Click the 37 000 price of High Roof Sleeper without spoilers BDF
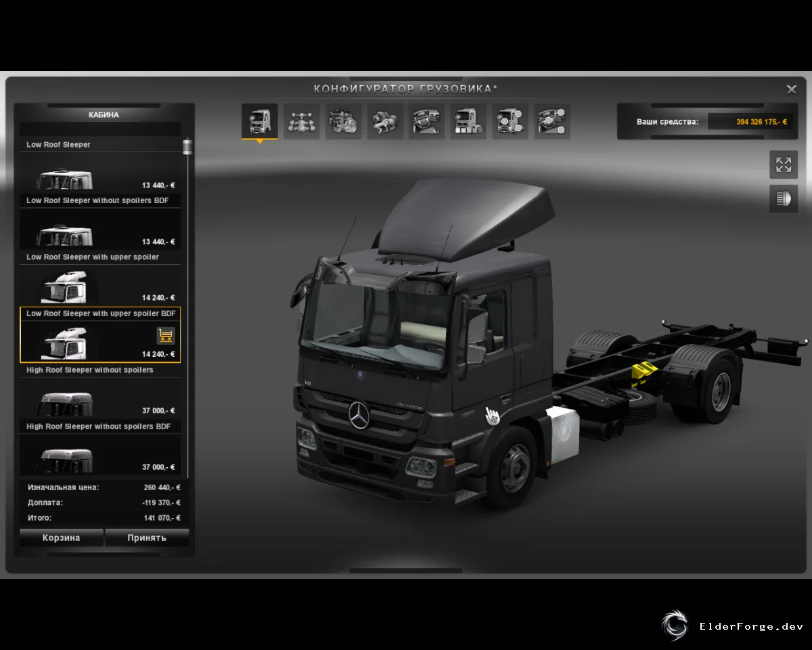812x650 pixels. click(158, 467)
